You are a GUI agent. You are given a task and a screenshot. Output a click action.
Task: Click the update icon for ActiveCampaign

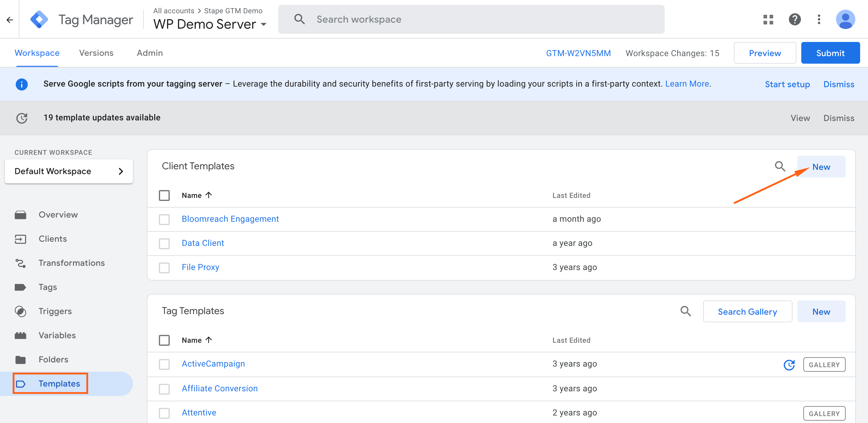[x=789, y=364]
